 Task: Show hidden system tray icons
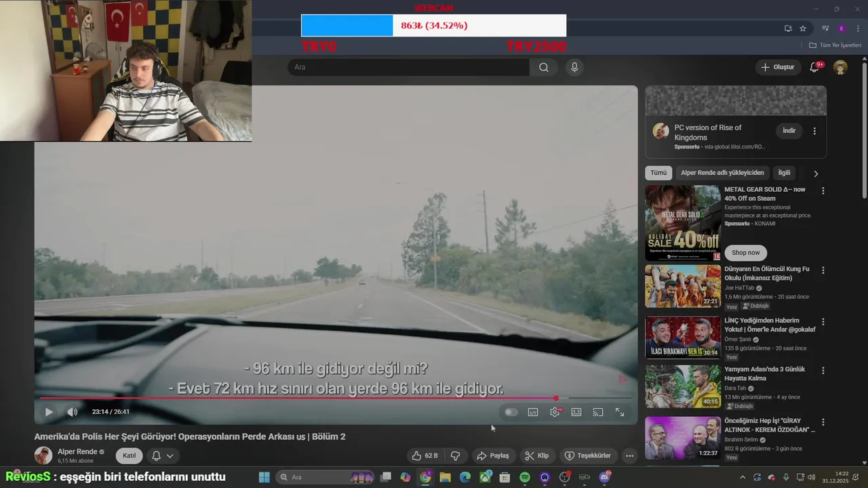point(742,477)
